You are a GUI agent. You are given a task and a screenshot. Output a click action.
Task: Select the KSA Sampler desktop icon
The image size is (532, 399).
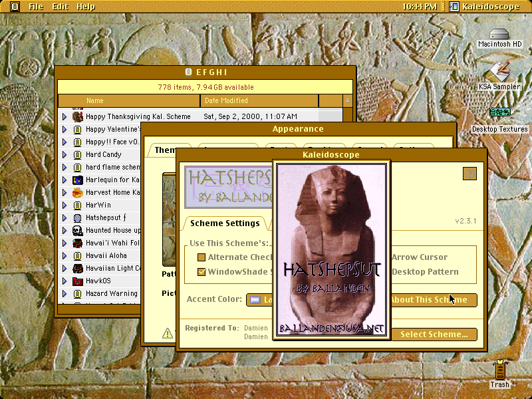(500, 72)
